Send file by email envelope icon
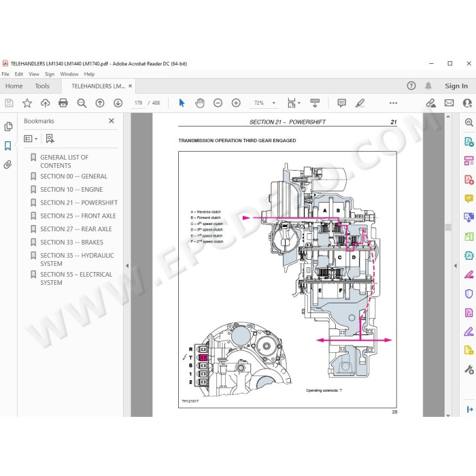The height and width of the screenshot is (476, 476). (x=449, y=103)
